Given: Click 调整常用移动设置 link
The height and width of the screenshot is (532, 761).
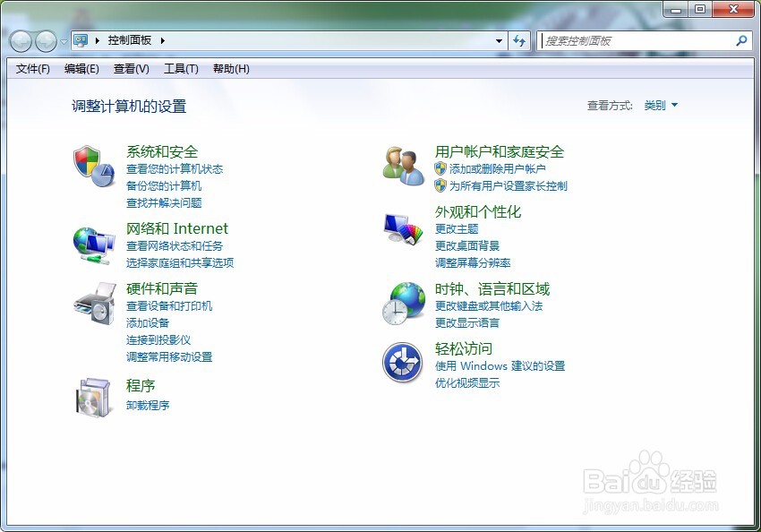Looking at the screenshot, I should click(169, 356).
